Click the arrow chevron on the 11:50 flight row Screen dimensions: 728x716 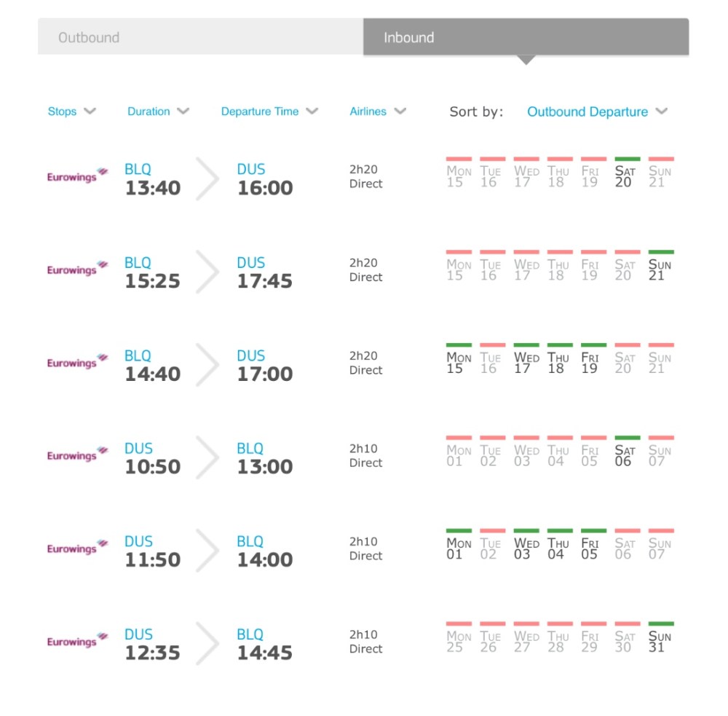tap(207, 551)
